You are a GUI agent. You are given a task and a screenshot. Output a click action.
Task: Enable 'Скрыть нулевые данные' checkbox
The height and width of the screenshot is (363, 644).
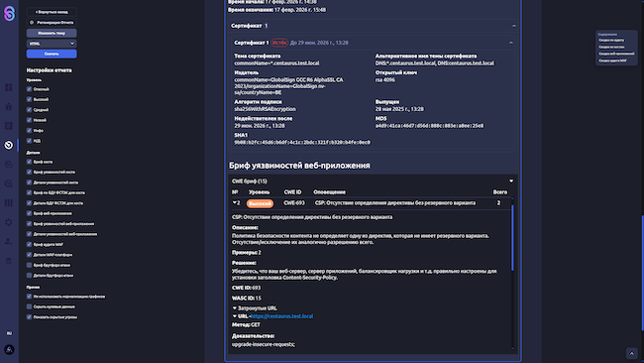(x=29, y=306)
